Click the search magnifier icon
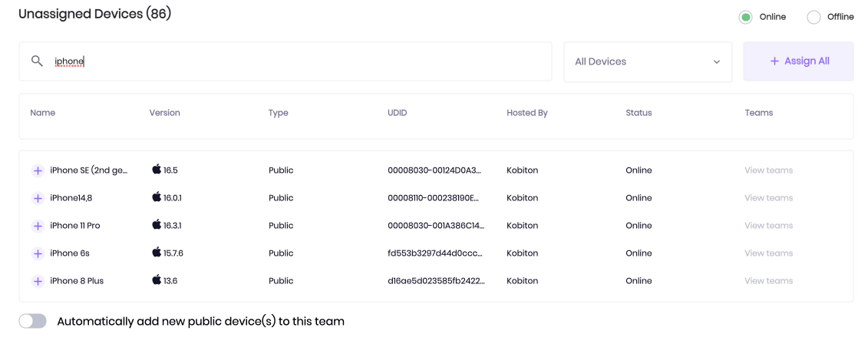Image resolution: width=868 pixels, height=344 pixels. pos(37,61)
